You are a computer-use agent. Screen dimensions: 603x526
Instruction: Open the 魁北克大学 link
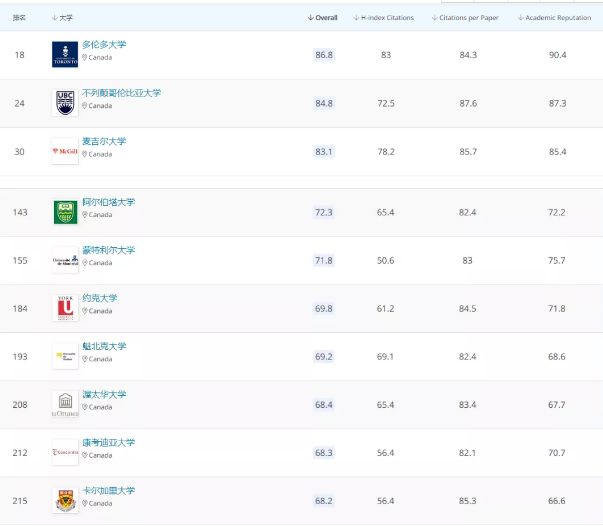tap(104, 346)
